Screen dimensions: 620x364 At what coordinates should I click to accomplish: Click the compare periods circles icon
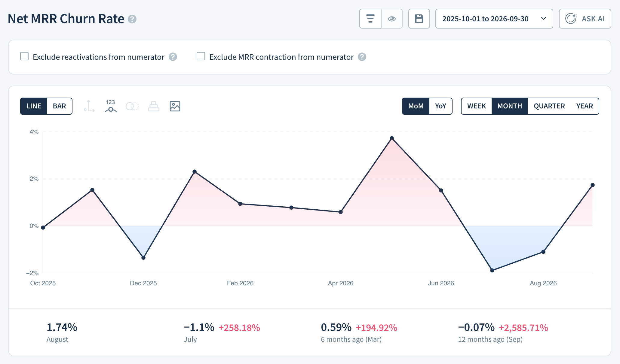click(132, 106)
